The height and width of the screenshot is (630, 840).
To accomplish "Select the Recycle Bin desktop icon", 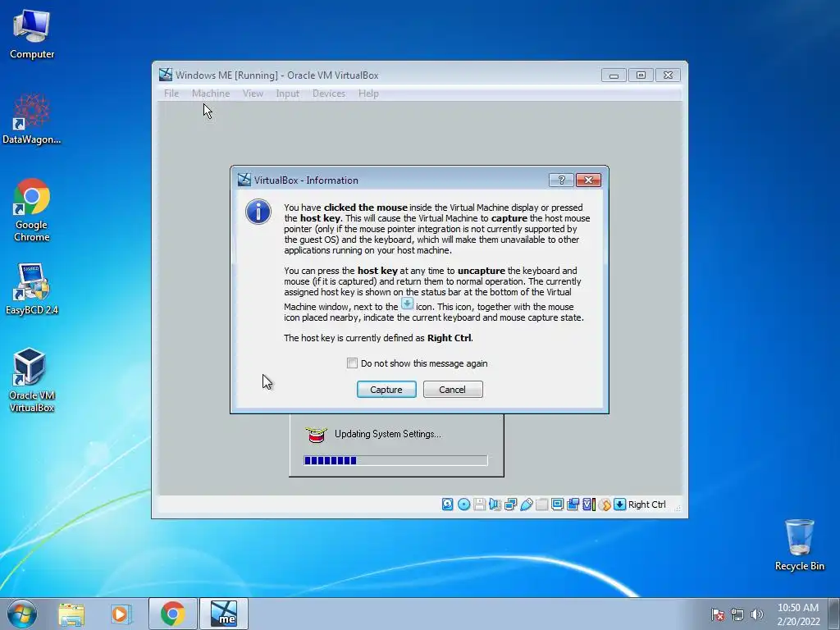I will 799,545.
